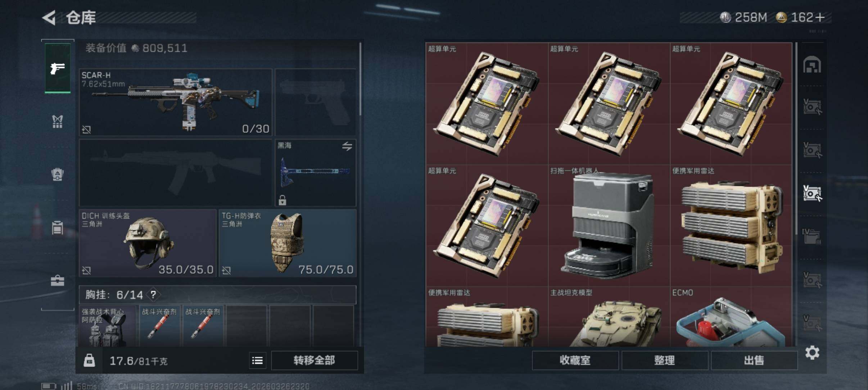Click the swap arrows on the 黑海 melee slot
Screen dimensions: 868x390
pyautogui.click(x=347, y=146)
